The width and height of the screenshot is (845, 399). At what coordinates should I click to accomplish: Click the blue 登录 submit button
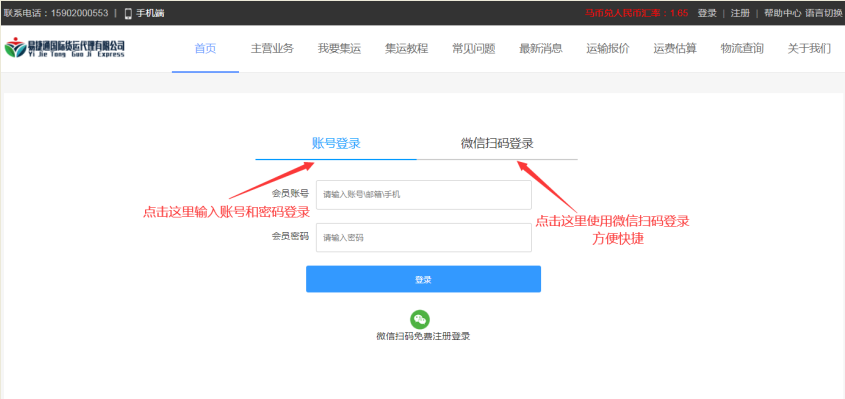tap(423, 279)
